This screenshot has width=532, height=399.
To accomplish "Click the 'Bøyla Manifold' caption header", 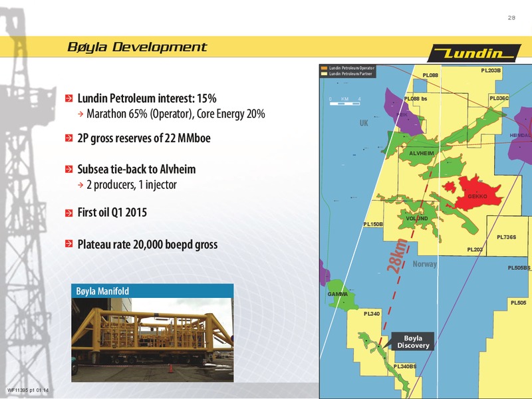I will pyautogui.click(x=152, y=291).
